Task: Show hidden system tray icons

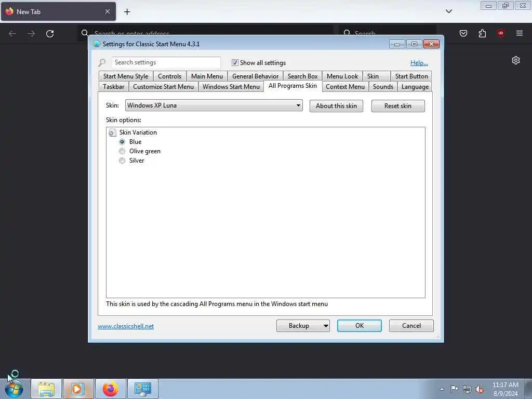Action: 442,389
